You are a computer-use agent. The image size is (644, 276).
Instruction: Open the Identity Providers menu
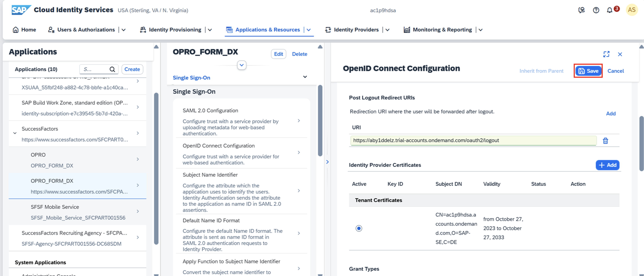(356, 30)
